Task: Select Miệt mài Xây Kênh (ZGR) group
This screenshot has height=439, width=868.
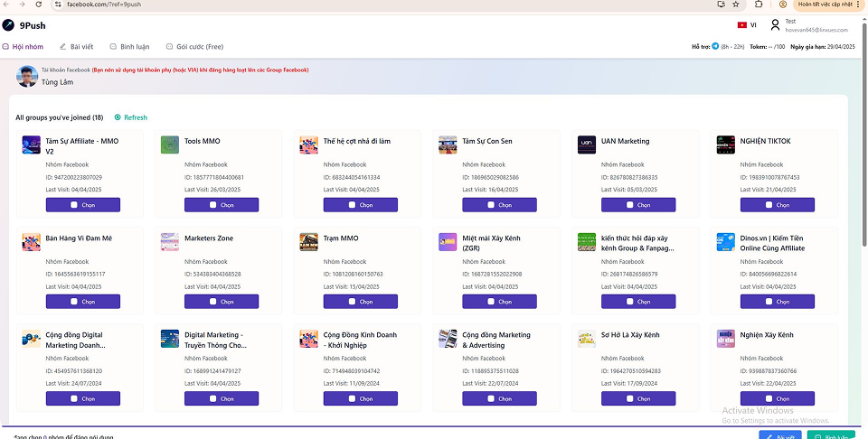Action: click(x=499, y=302)
